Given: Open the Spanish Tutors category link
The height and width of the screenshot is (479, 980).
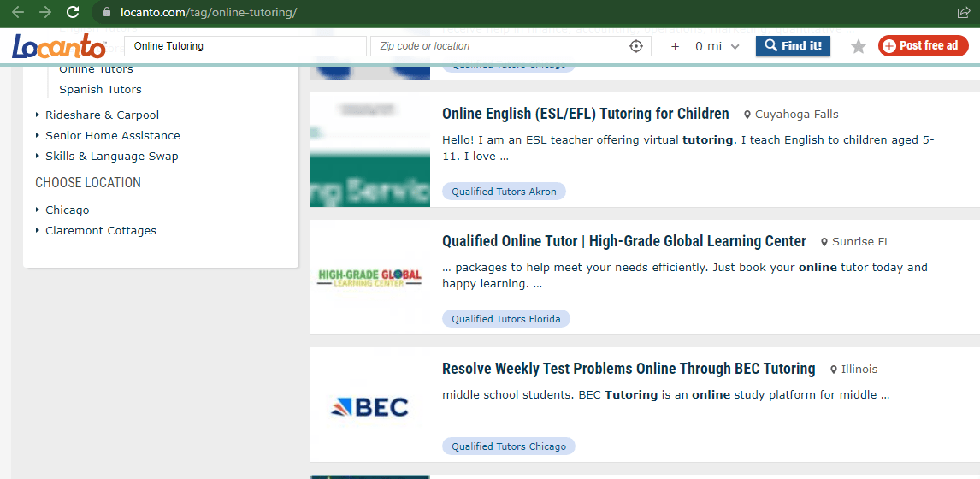Looking at the screenshot, I should [x=100, y=90].
